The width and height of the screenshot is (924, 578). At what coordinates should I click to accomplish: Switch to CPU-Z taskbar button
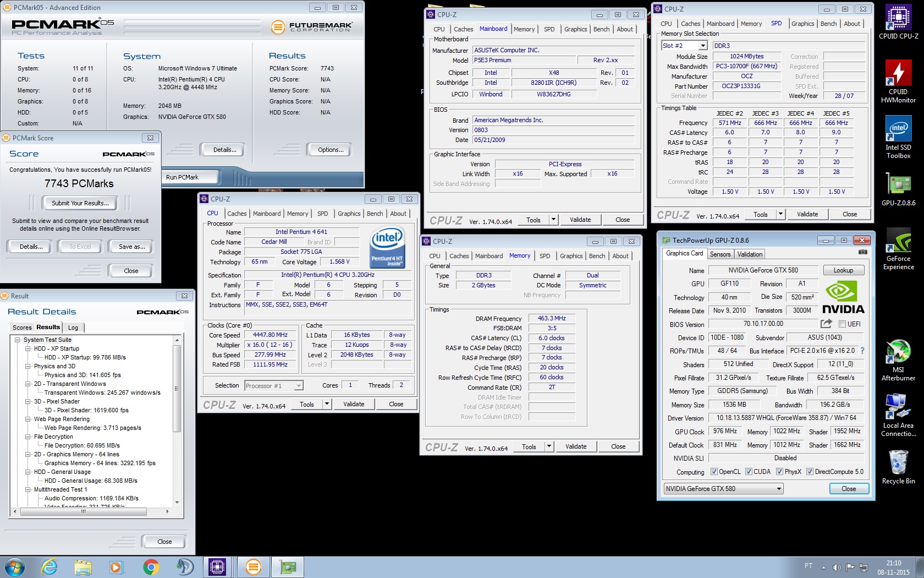point(217,567)
